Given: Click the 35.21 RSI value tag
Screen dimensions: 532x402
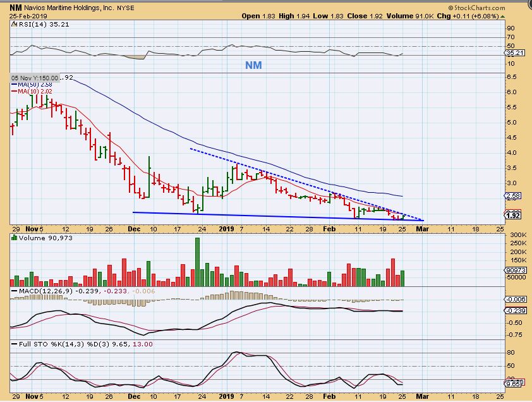Looking at the screenshot, I should [515, 53].
